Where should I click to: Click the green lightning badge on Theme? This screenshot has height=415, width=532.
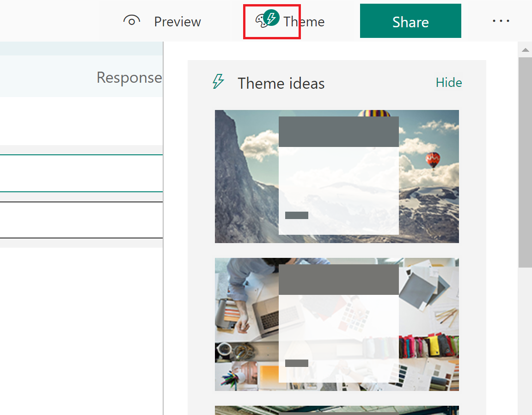click(272, 18)
